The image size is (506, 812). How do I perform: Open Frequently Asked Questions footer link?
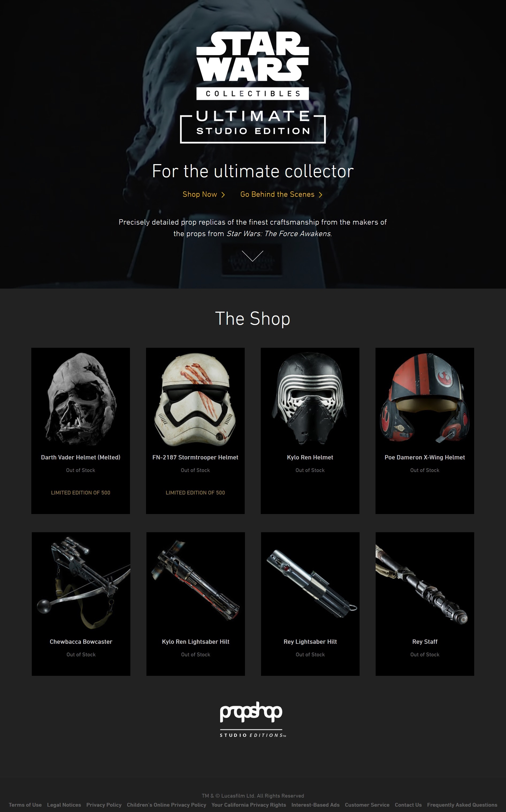coord(462,805)
